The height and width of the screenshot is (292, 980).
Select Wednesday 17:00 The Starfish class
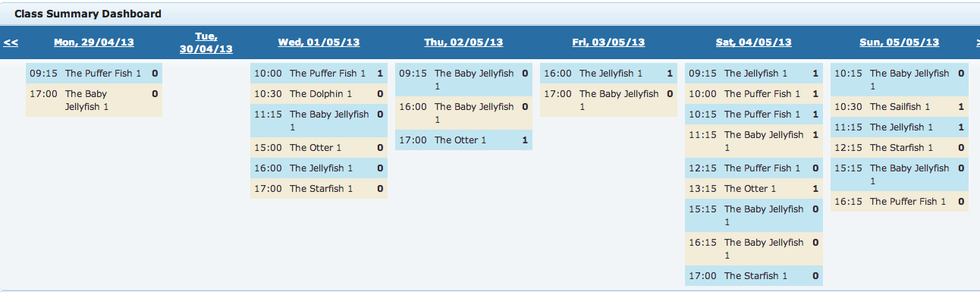pyautogui.click(x=319, y=189)
